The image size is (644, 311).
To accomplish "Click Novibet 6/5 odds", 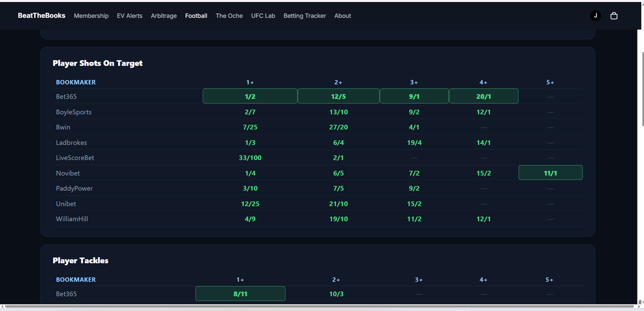I will 339,173.
